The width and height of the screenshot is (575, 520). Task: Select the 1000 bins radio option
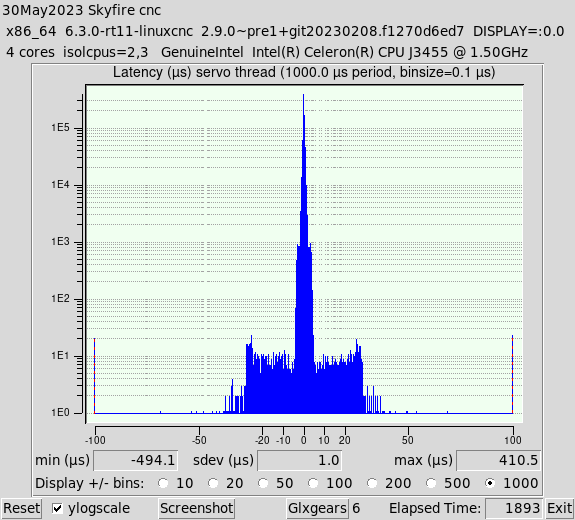[490, 483]
